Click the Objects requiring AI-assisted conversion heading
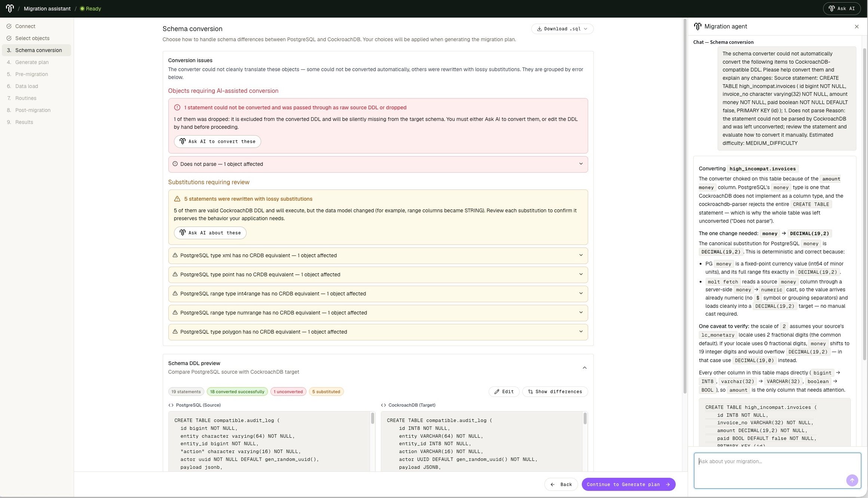 223,91
